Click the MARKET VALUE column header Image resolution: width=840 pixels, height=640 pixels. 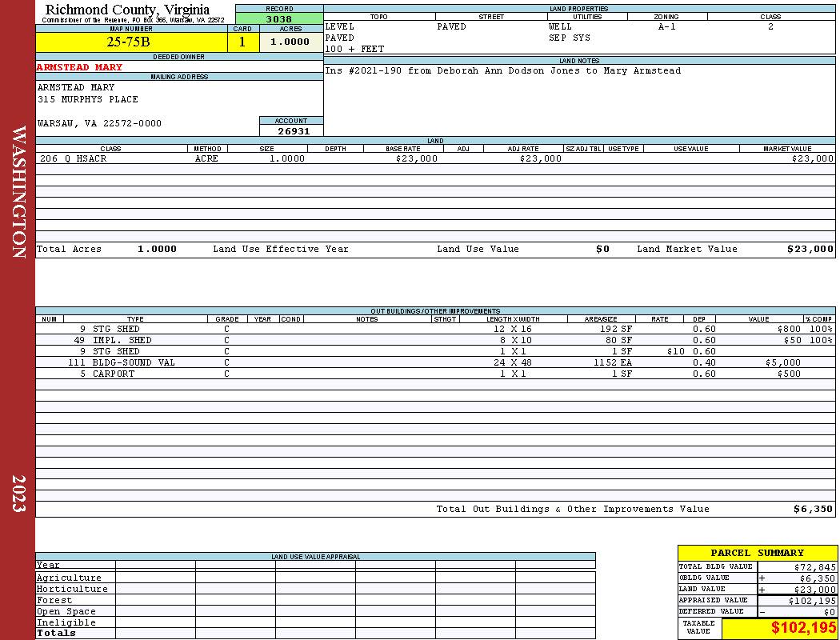787,149
